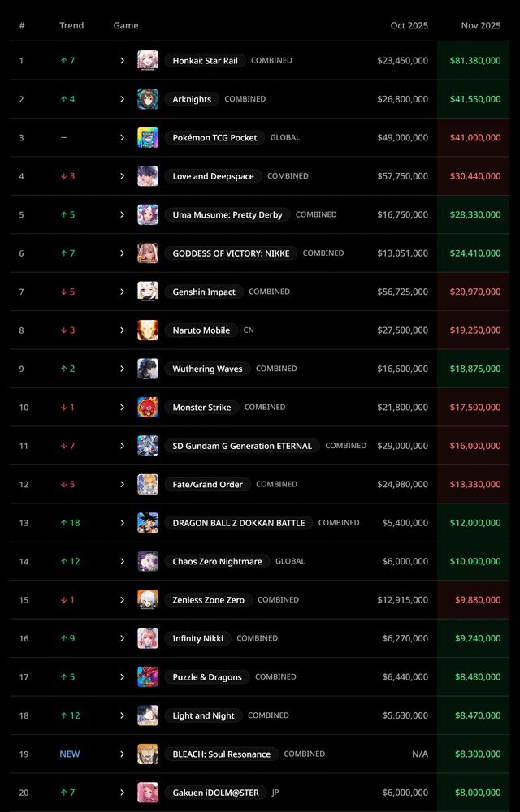Expand the Uma Musume: Pretty Derby row

click(x=122, y=215)
